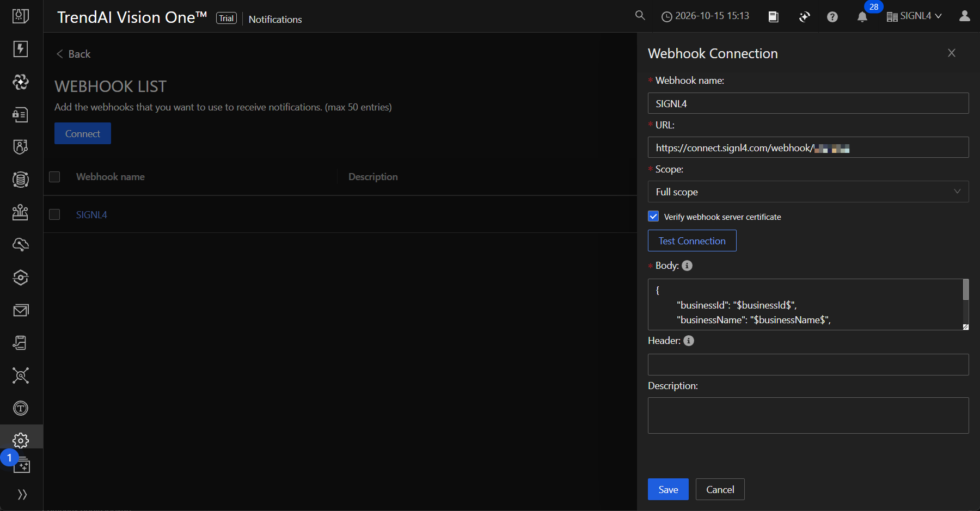Open the documentation book icon in header
Image resolution: width=980 pixels, height=511 pixels.
tap(773, 17)
